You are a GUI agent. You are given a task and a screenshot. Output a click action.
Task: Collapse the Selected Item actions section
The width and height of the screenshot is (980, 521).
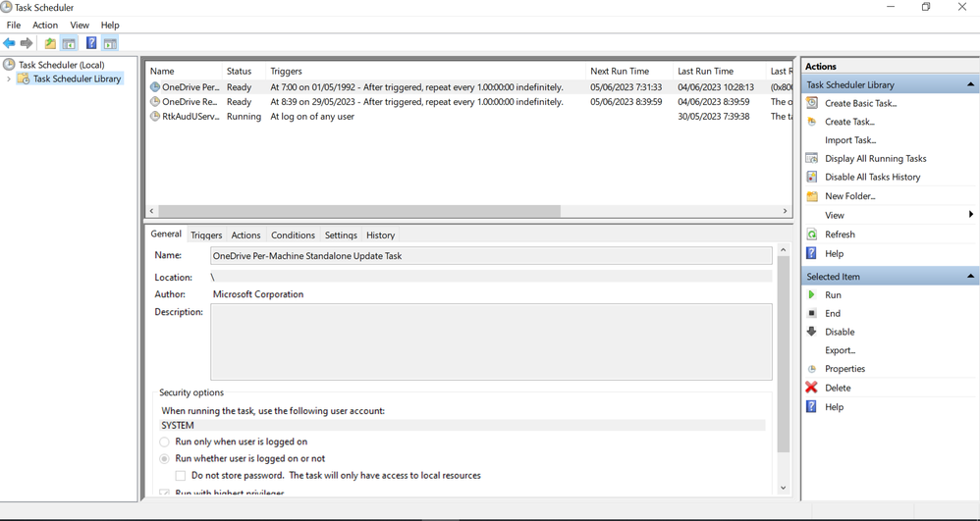tap(970, 276)
